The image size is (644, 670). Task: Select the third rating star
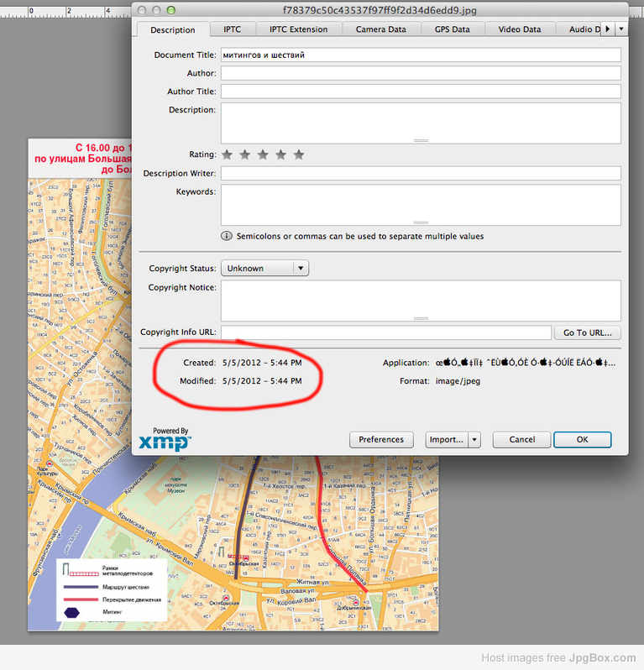(x=263, y=154)
